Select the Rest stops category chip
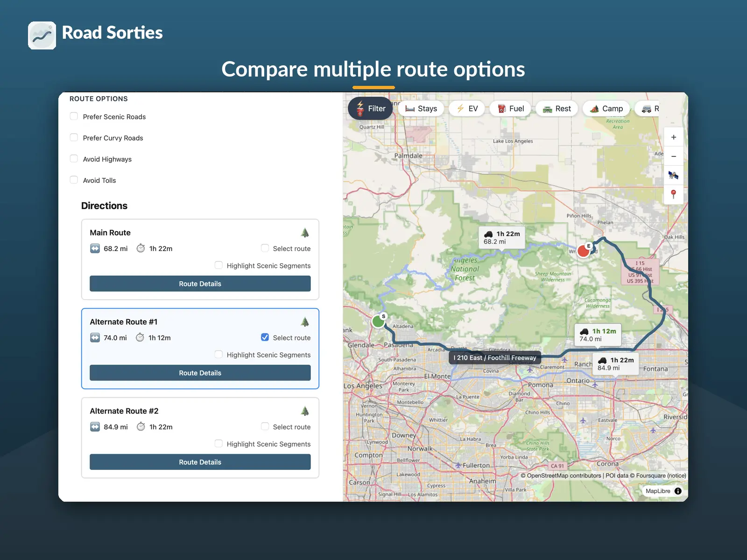 557,108
